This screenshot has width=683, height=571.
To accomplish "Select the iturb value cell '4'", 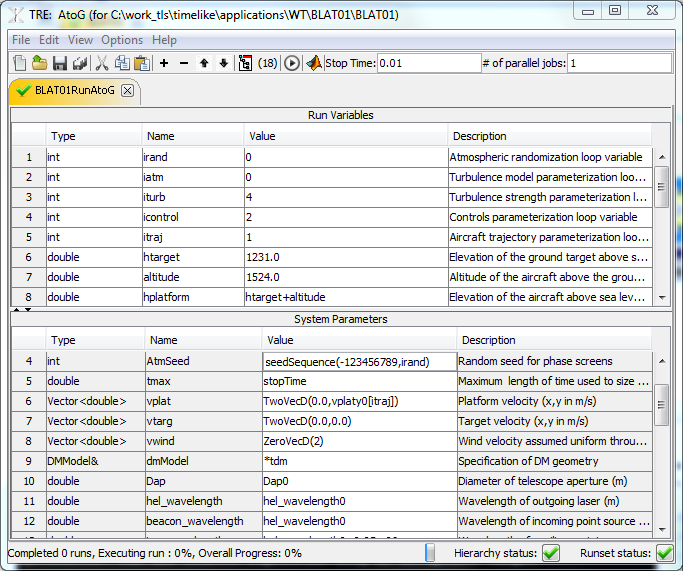I will pos(346,197).
